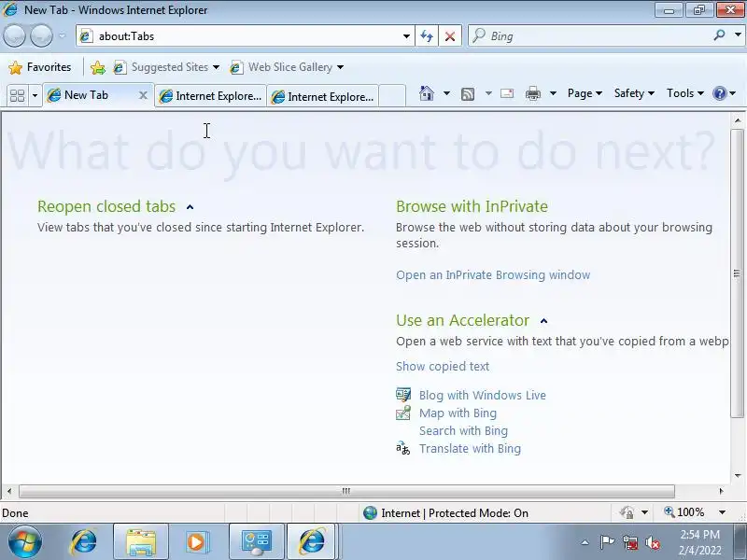Click Translate with Bing accelerator

pyautogui.click(x=470, y=449)
